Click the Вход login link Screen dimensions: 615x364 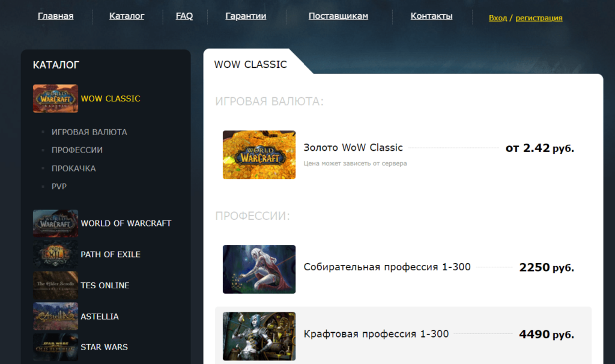pos(498,17)
